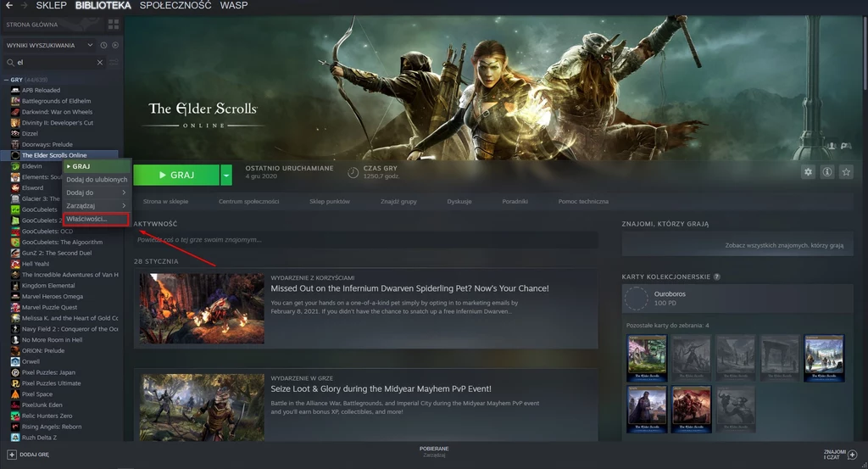Open Dyskusje link
Image resolution: width=868 pixels, height=469 pixels.
point(459,202)
